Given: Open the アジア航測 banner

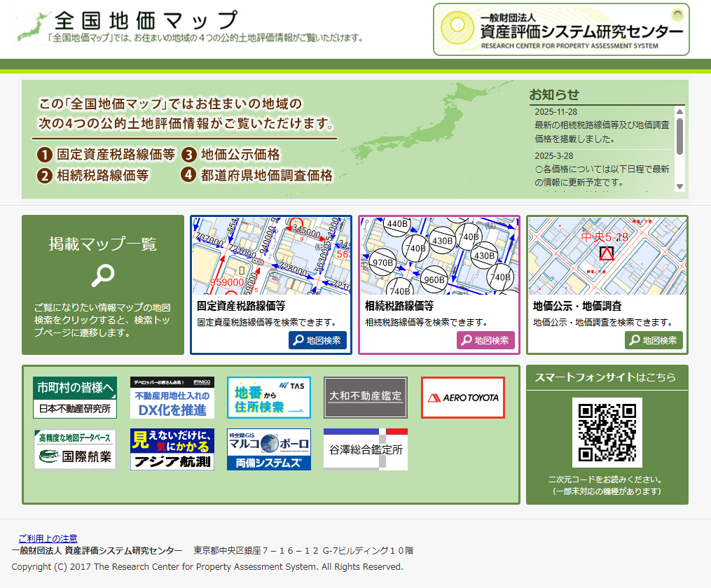Looking at the screenshot, I should (x=172, y=449).
